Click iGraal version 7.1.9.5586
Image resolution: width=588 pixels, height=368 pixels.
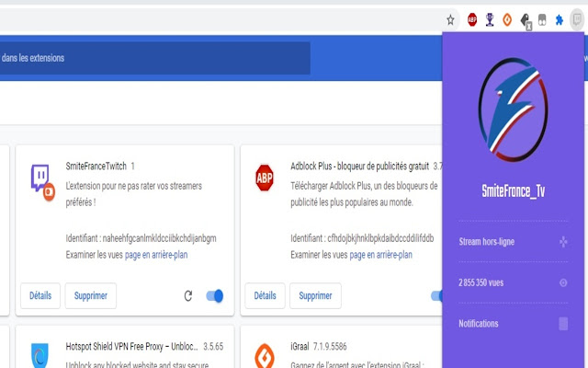(x=330, y=347)
